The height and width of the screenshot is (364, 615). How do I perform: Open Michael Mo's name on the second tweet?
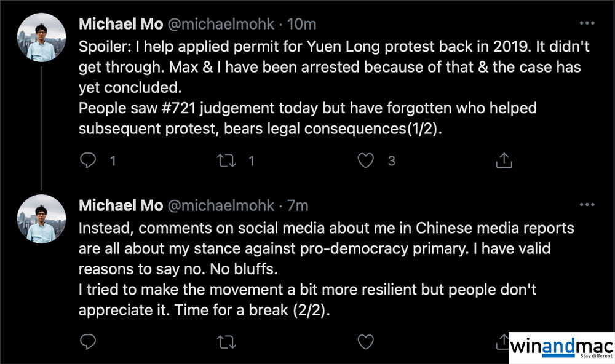(x=121, y=205)
